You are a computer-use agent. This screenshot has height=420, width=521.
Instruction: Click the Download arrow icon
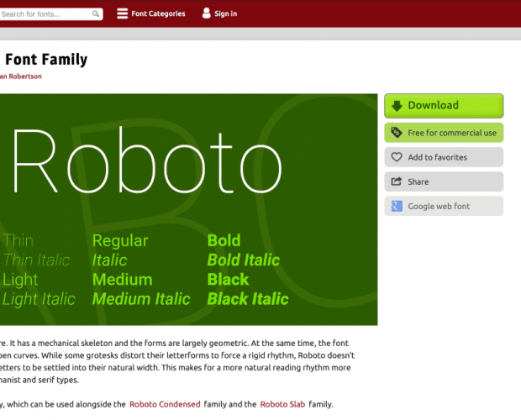click(x=397, y=106)
